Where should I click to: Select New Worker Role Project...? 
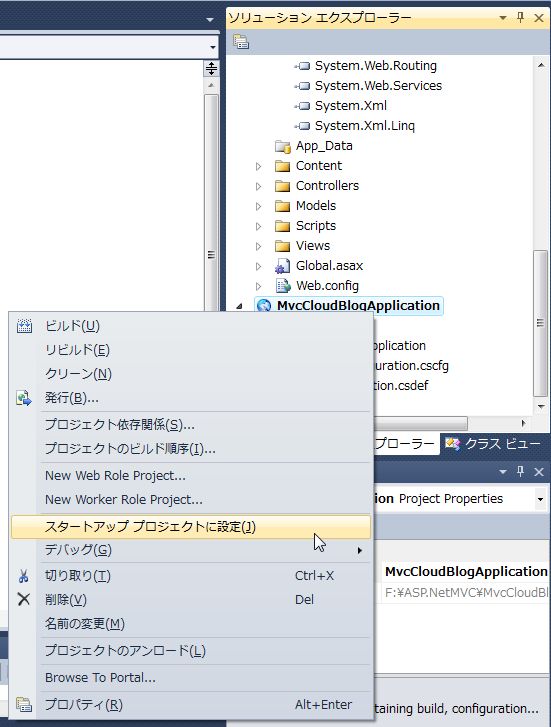tap(191, 500)
